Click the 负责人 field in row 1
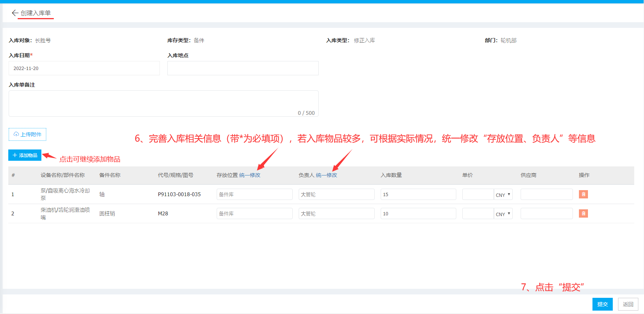The image size is (644, 314). point(337,194)
